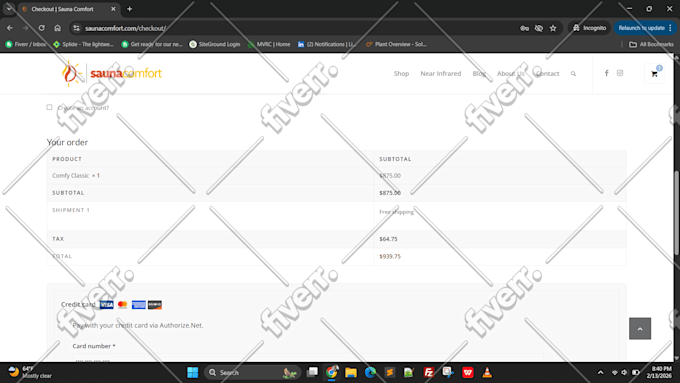
Task: Click the scroll-to-top arrow button
Action: (x=640, y=329)
